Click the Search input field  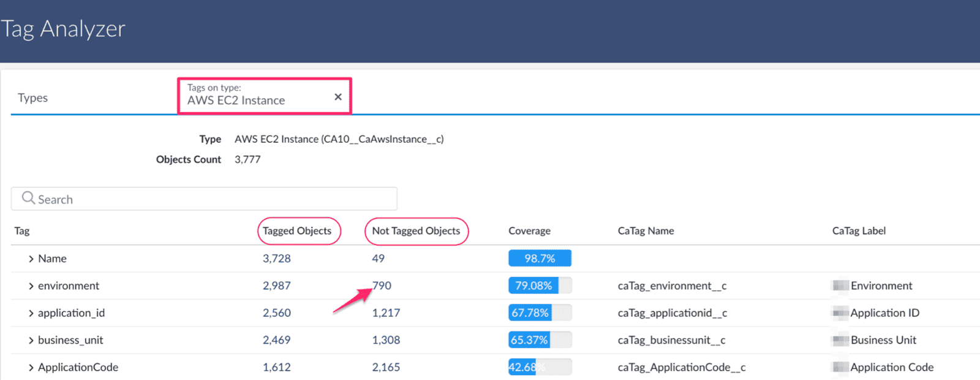204,199
